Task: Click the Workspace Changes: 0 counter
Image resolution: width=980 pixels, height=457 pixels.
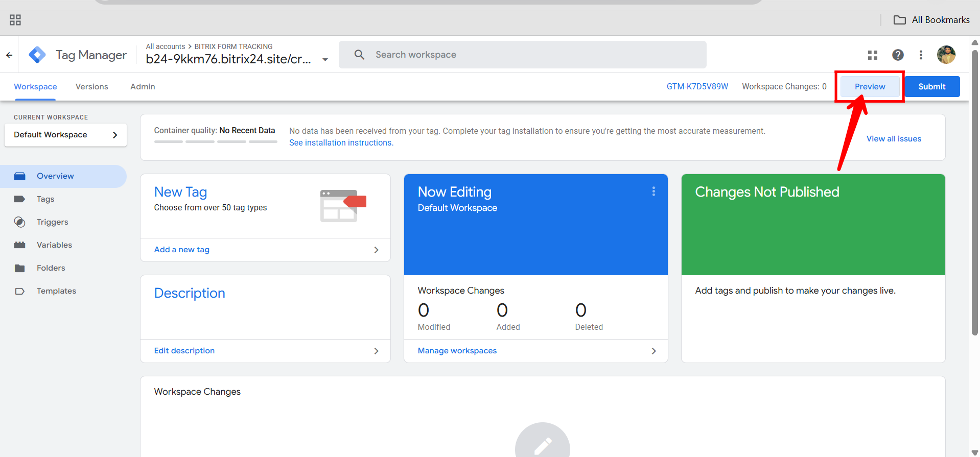Action: click(x=784, y=87)
